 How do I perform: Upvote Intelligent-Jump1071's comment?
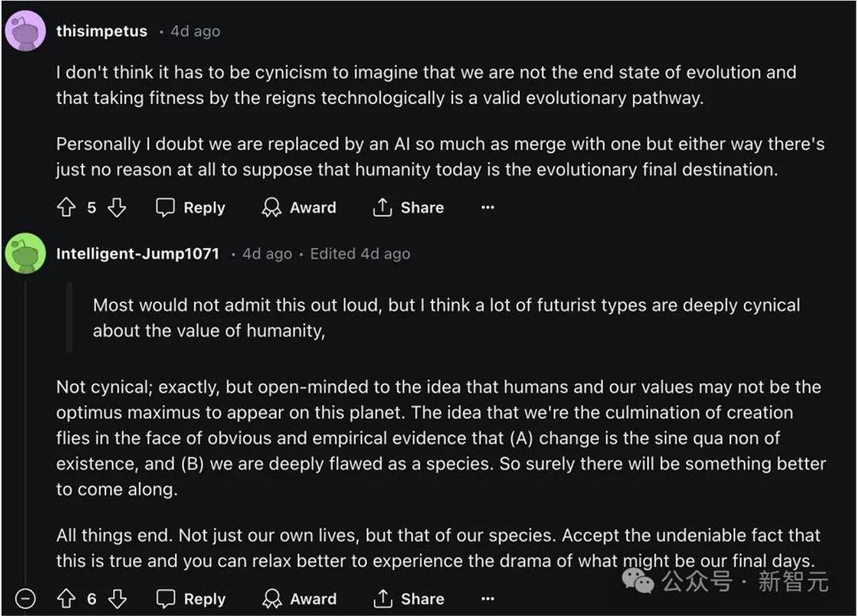tap(66, 599)
